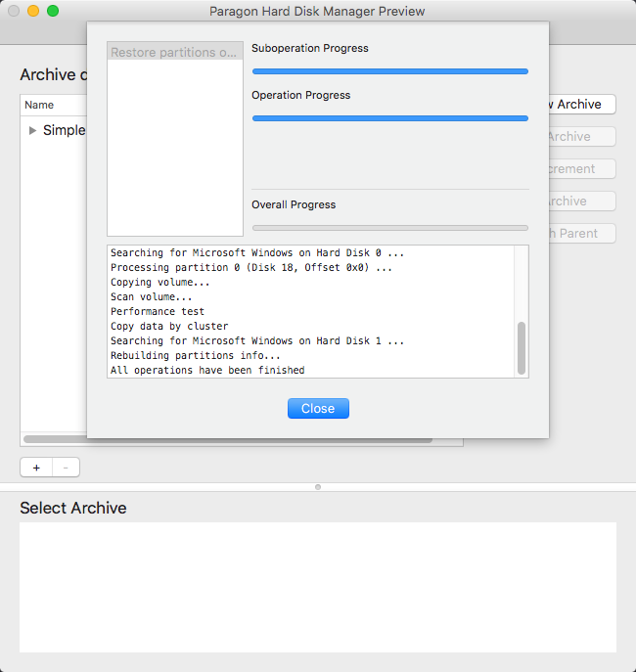636x672 pixels.
Task: Add a new archive with the plus button
Action: pos(36,468)
